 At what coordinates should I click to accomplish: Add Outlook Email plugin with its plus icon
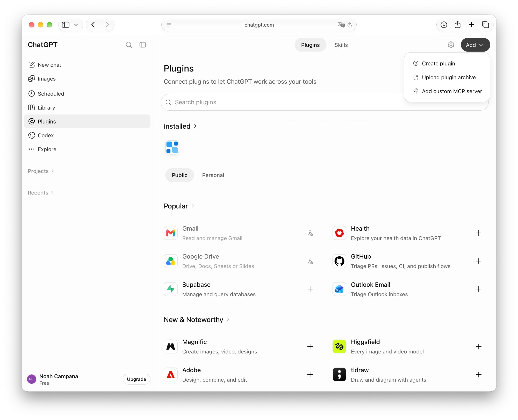(x=478, y=289)
